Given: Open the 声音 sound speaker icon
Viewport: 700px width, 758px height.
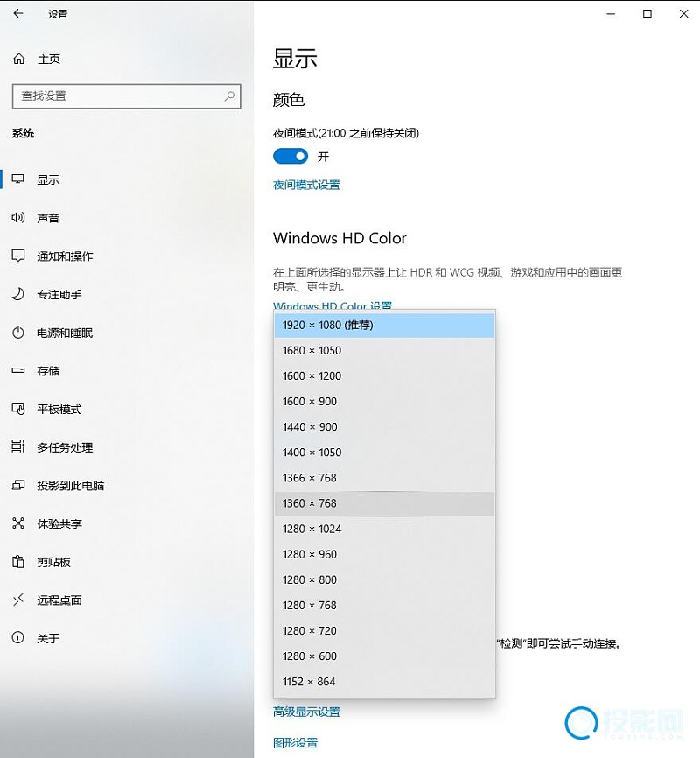Looking at the screenshot, I should click(18, 218).
